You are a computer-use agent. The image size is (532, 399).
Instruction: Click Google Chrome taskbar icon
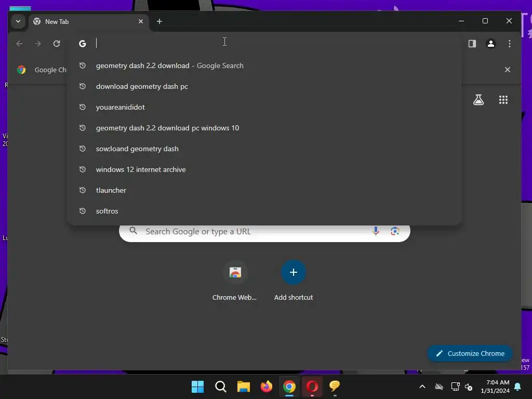coord(289,387)
